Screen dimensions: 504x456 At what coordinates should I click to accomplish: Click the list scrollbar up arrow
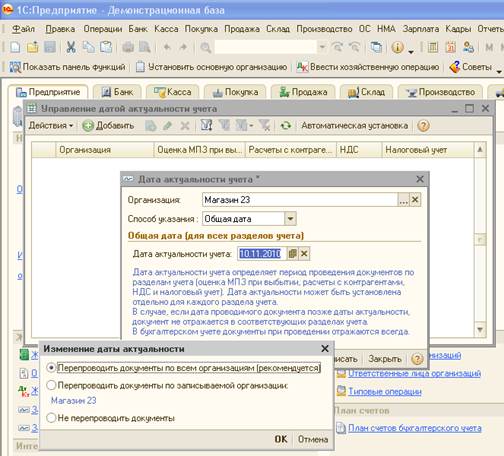coord(480,150)
